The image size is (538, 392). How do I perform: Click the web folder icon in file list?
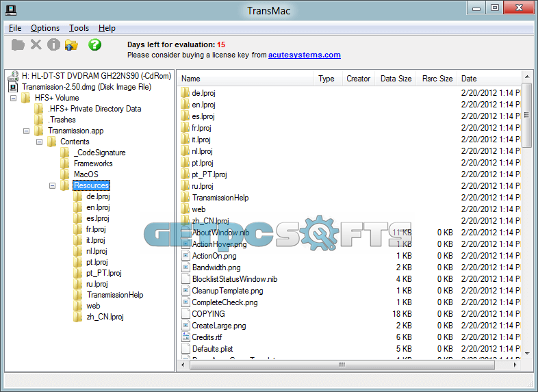tap(185, 209)
